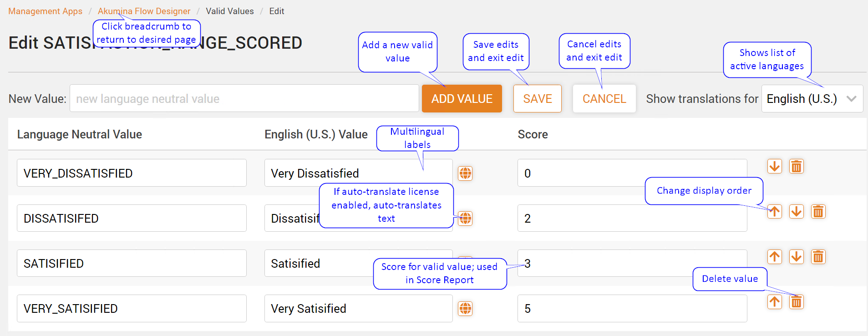
Task: Go to Management Apps breadcrumb link
Action: pos(46,11)
